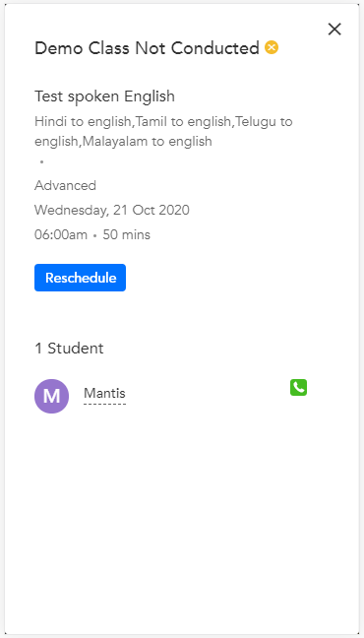Click the Reschedule button

[x=80, y=278]
